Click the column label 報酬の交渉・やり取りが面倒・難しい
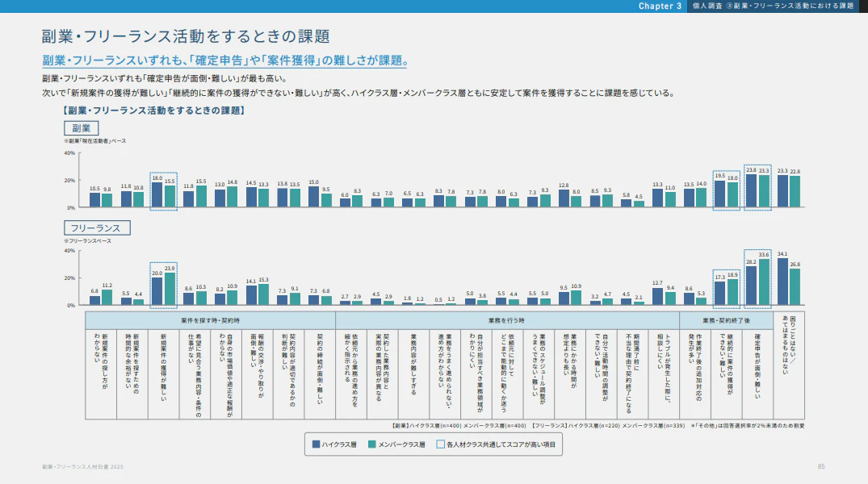 (x=257, y=365)
